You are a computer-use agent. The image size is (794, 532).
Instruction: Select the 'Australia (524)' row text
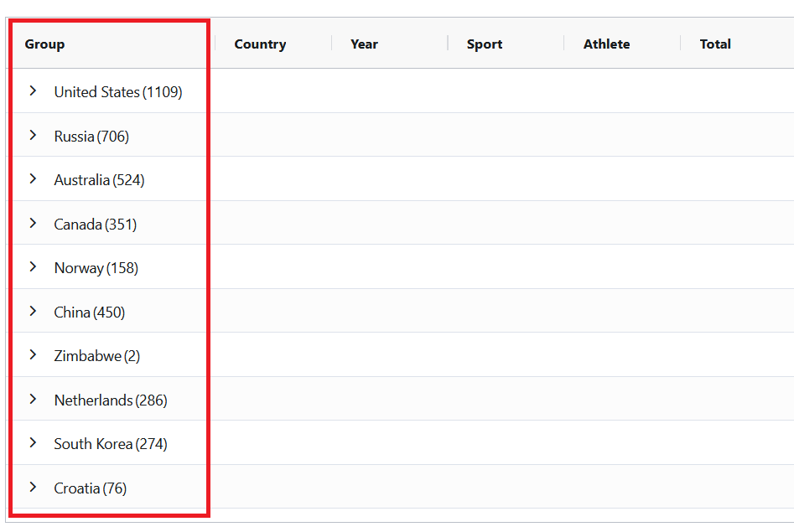(x=99, y=180)
